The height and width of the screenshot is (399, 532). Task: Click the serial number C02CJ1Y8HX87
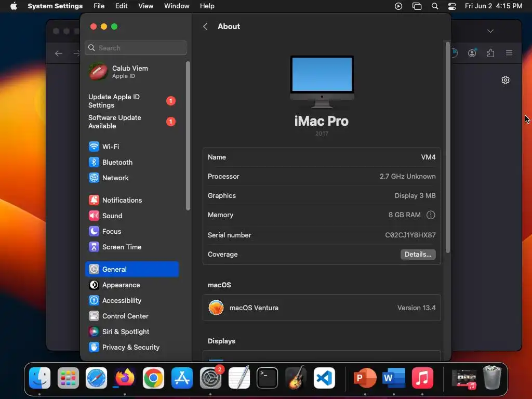(410, 235)
